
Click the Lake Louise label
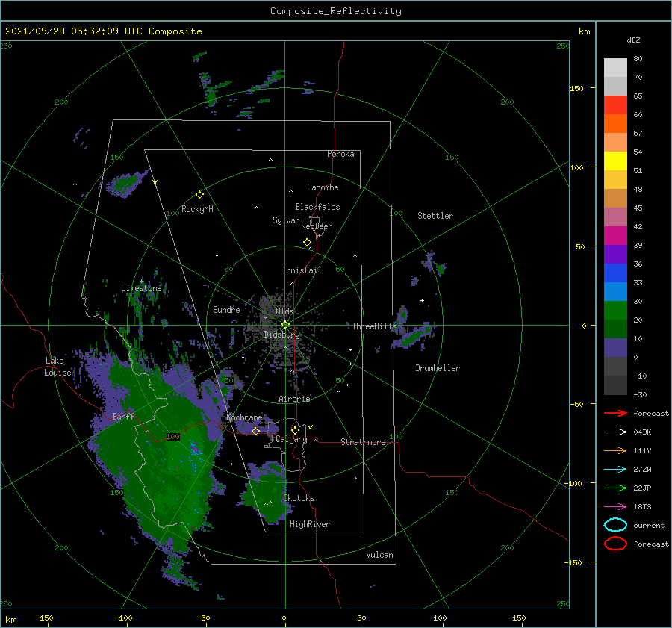tap(57, 367)
